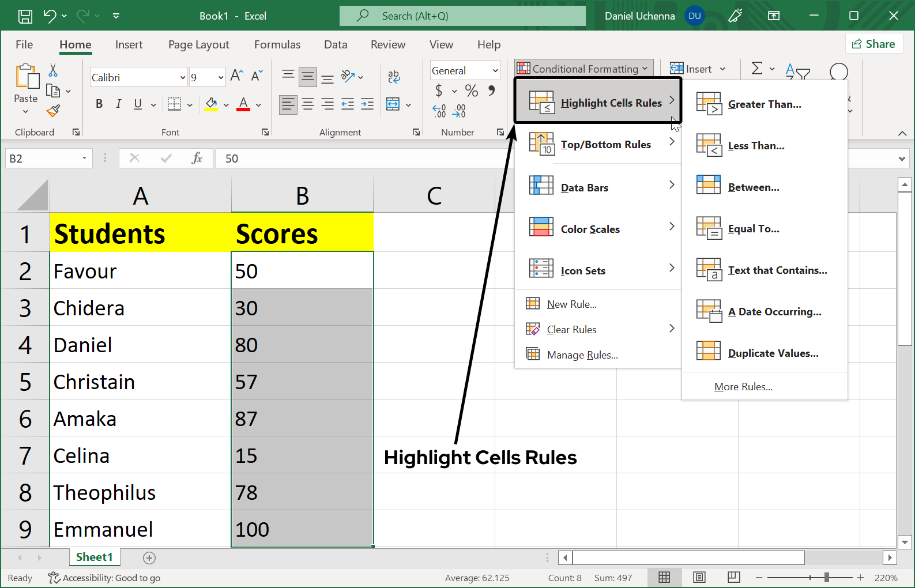Click Accessibility status bar icon
The height and width of the screenshot is (588, 915).
tap(54, 578)
